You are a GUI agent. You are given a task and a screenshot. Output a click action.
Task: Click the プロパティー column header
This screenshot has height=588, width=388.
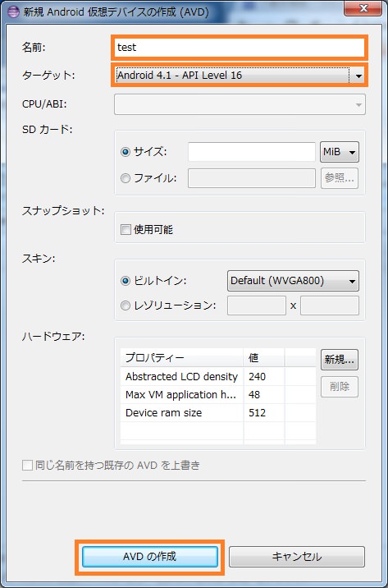coord(182,358)
